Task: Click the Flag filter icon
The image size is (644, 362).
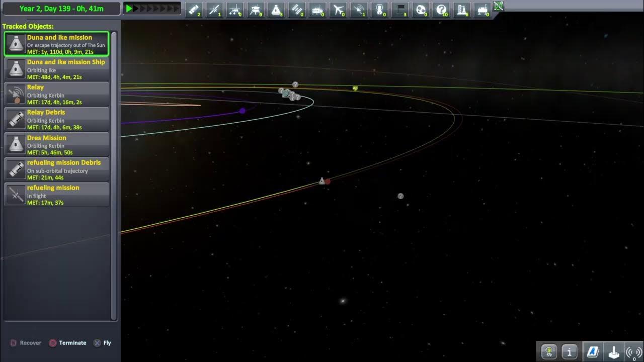Action: click(400, 10)
